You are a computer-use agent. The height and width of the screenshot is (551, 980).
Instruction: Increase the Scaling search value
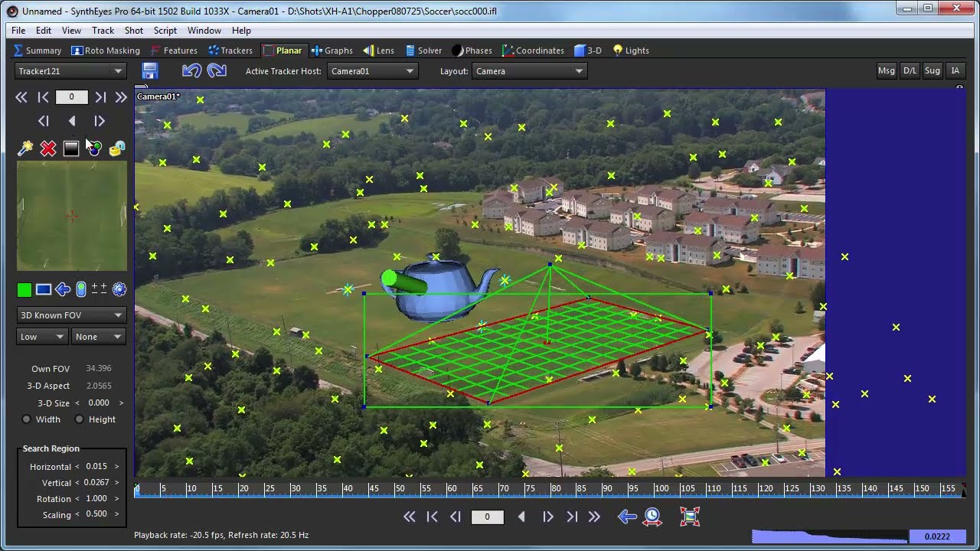tap(116, 514)
